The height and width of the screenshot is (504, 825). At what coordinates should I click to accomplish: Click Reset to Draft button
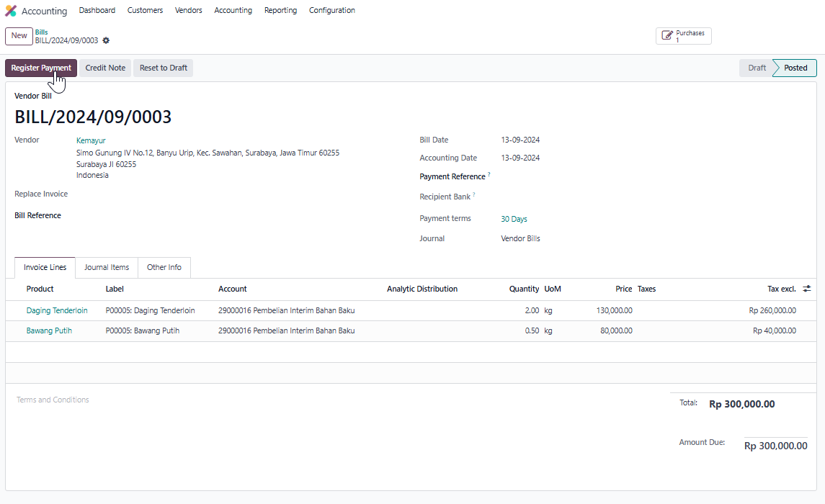pos(163,68)
